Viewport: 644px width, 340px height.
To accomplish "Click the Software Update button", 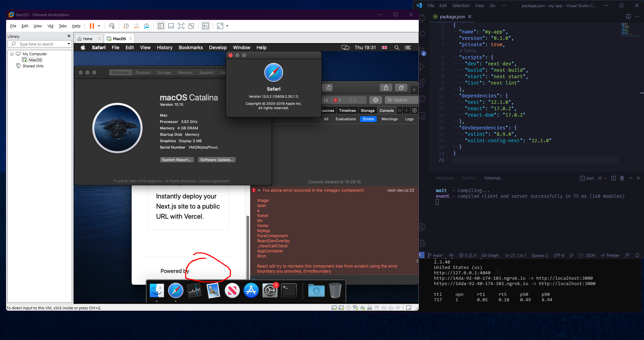I will (x=216, y=159).
